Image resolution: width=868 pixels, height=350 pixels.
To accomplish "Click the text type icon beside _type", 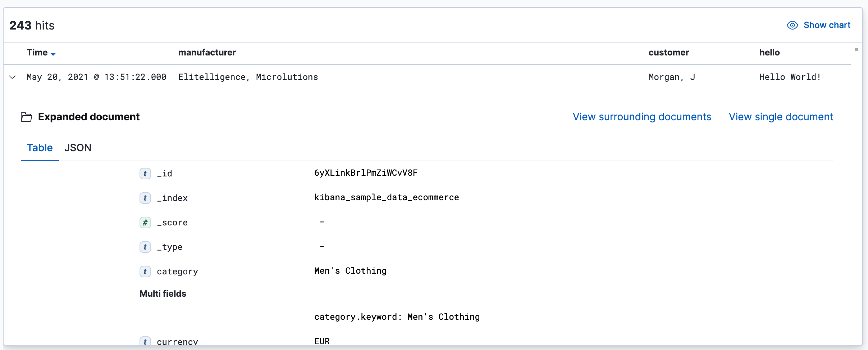I will (145, 247).
